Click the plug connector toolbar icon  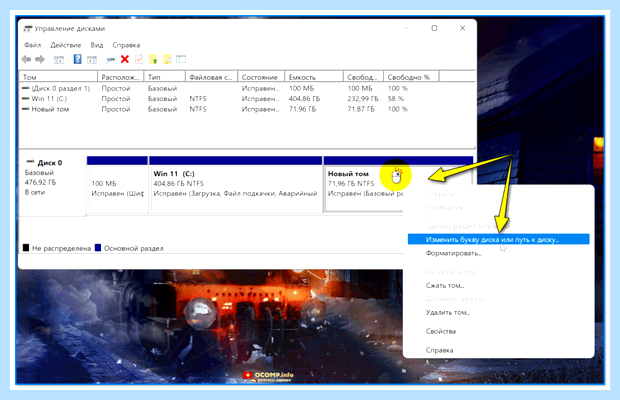(x=110, y=60)
